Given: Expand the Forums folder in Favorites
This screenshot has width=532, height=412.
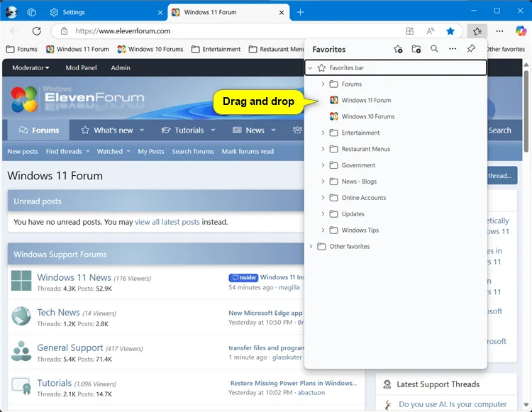Looking at the screenshot, I should click(x=323, y=84).
